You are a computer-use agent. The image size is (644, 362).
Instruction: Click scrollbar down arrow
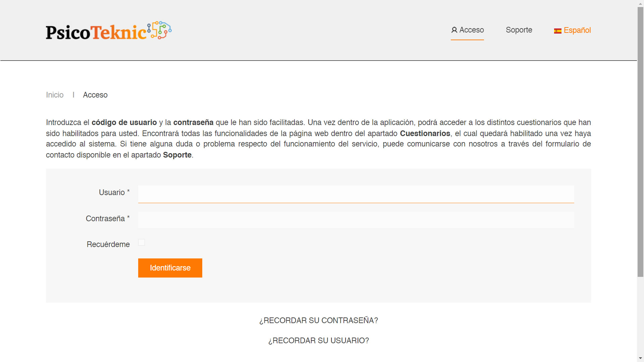640,359
